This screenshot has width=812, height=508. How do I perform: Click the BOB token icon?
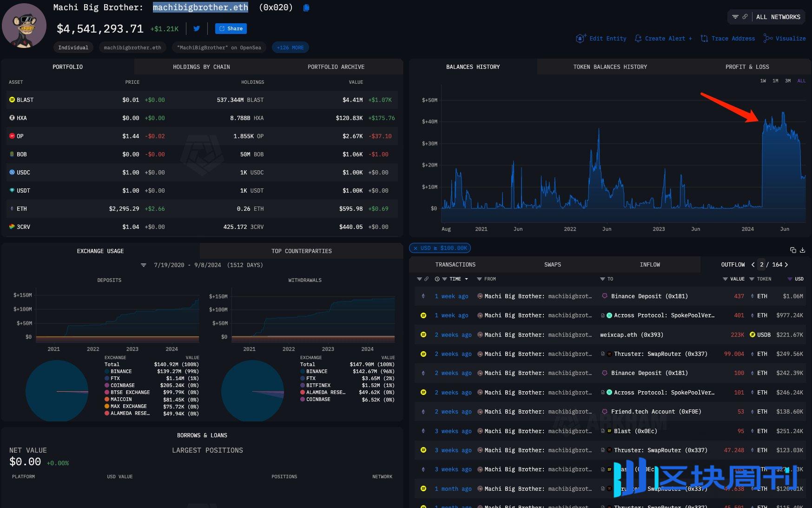(x=12, y=154)
